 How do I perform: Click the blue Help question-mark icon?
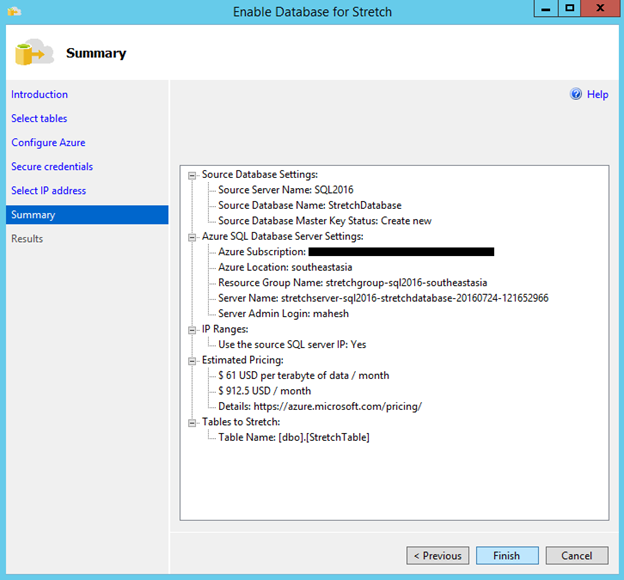[x=576, y=94]
